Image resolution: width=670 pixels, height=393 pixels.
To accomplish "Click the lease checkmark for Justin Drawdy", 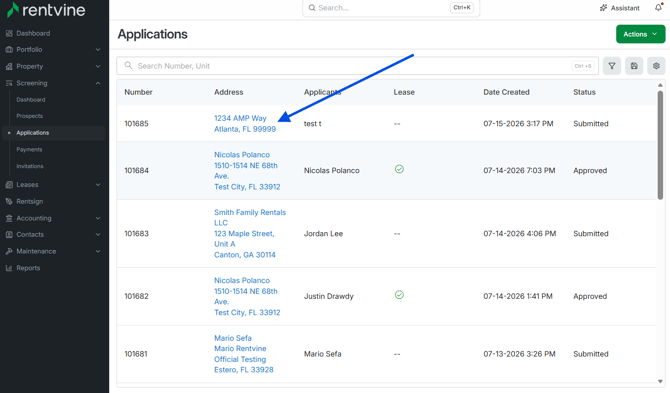I will (399, 295).
